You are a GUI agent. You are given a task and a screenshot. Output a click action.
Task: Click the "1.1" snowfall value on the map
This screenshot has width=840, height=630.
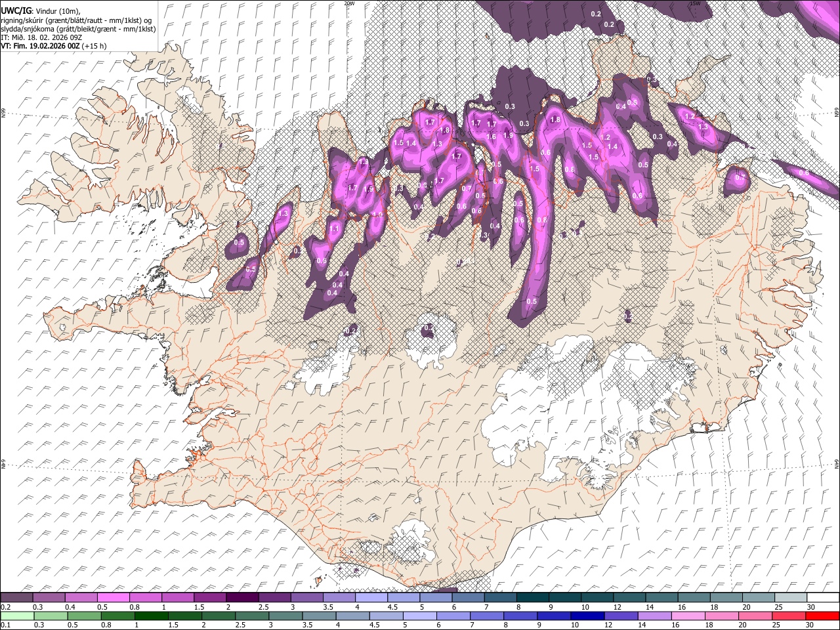click(334, 228)
